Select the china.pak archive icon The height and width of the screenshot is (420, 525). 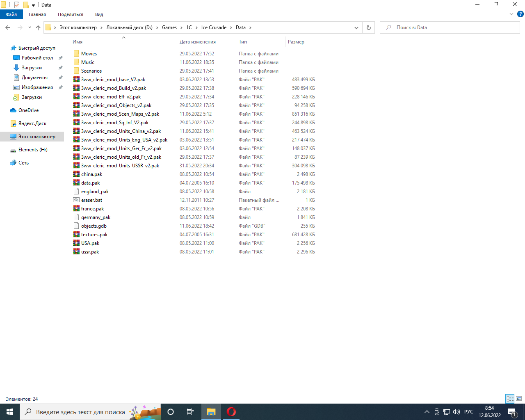coord(76,174)
